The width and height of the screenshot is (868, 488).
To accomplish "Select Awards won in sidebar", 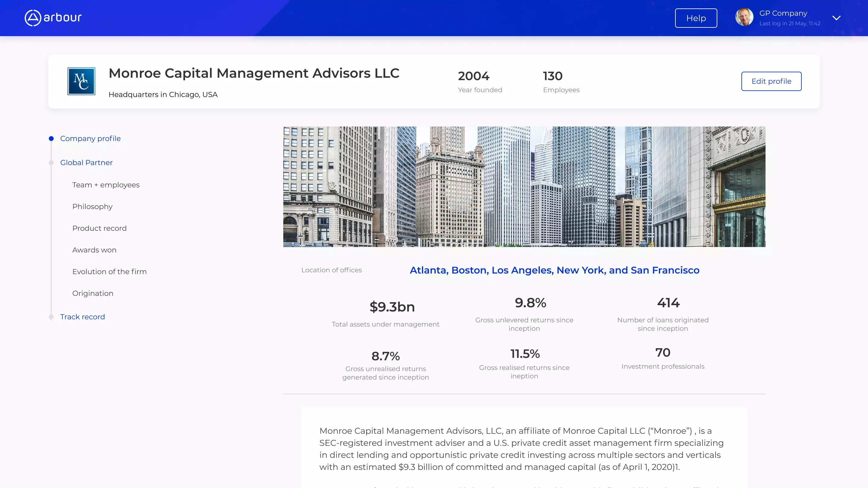I will 94,250.
